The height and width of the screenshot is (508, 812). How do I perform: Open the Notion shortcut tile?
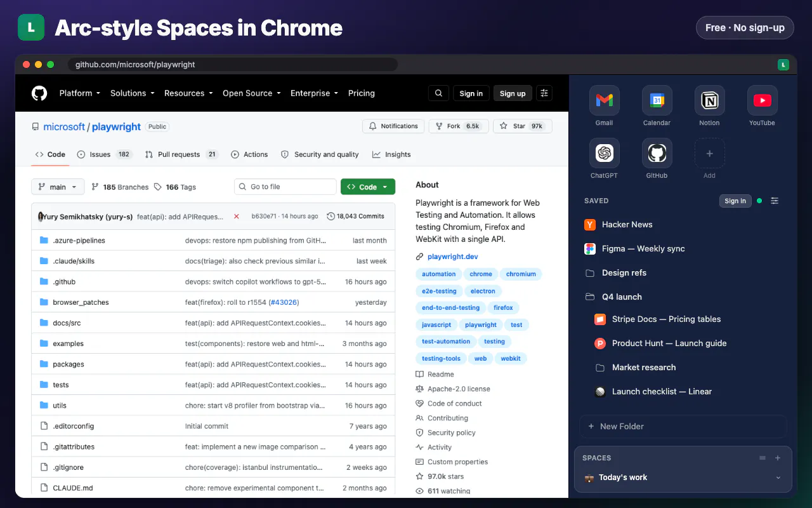(709, 100)
